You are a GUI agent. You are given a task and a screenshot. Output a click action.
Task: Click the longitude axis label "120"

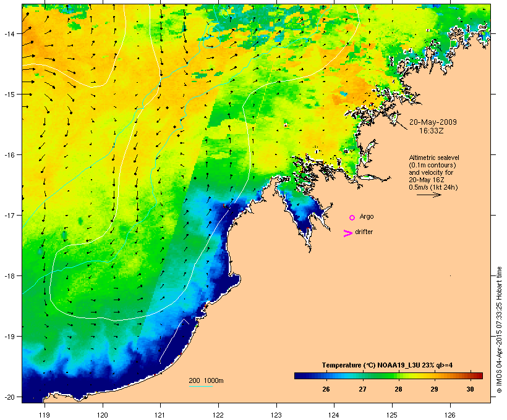click(103, 414)
